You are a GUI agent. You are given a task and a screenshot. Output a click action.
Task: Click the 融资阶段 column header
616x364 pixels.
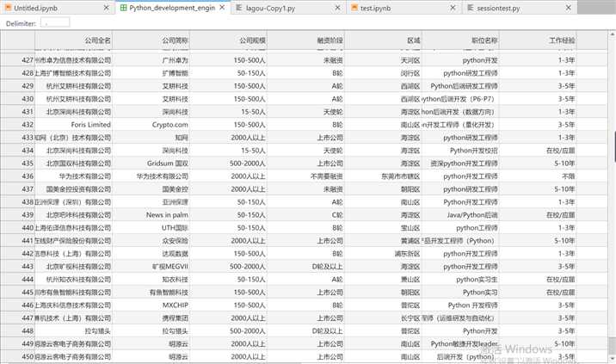(x=305, y=40)
